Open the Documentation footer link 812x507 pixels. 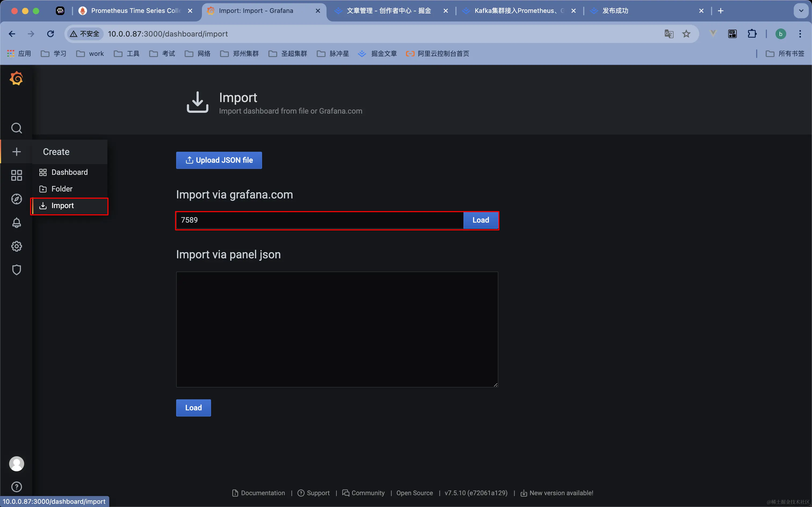259,492
